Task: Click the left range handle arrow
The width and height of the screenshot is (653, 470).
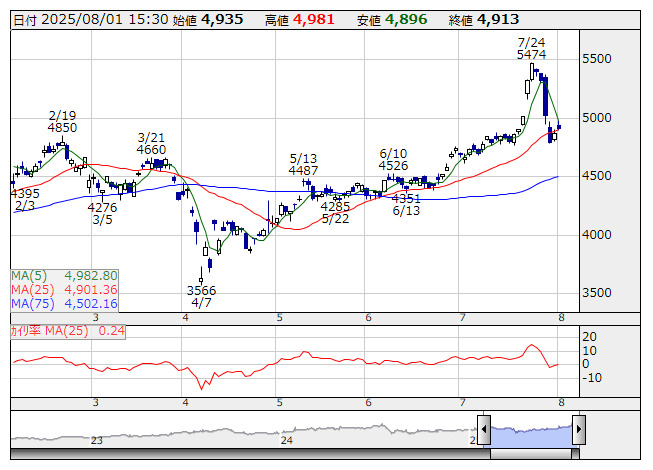Action: click(484, 431)
